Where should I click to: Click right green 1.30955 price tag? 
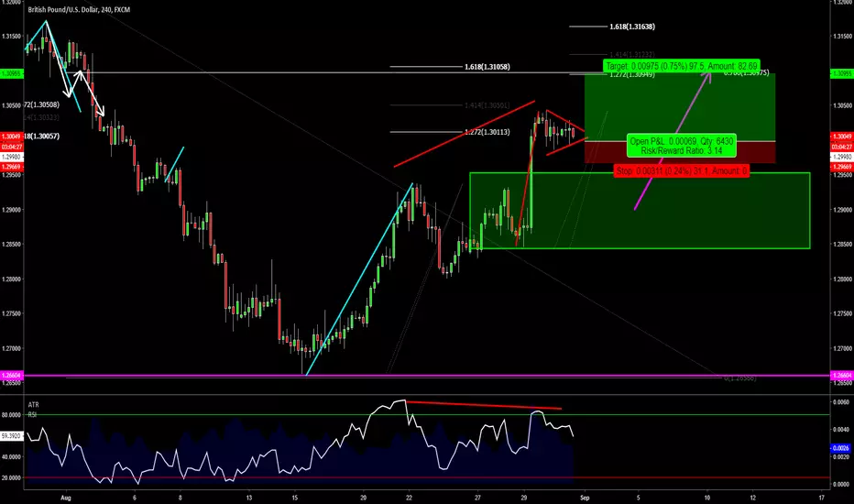842,73
